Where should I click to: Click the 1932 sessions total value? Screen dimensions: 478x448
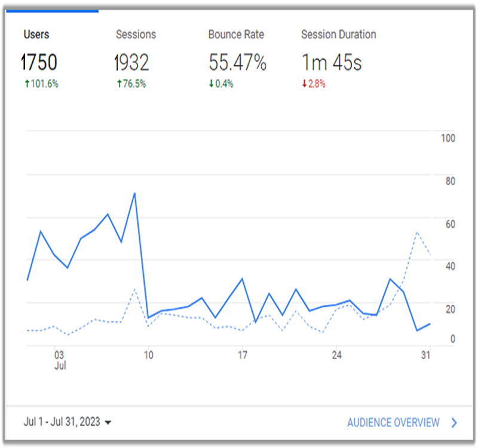(x=131, y=63)
